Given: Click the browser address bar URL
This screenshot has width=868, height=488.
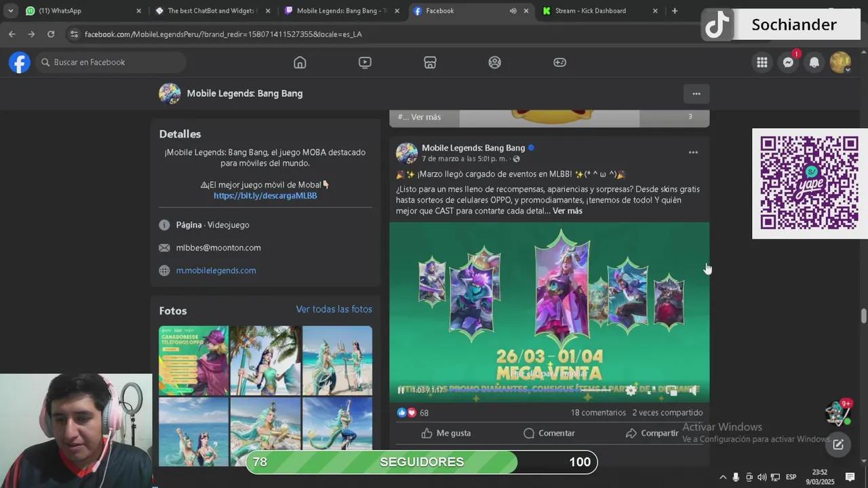Looking at the screenshot, I should pyautogui.click(x=223, y=34).
